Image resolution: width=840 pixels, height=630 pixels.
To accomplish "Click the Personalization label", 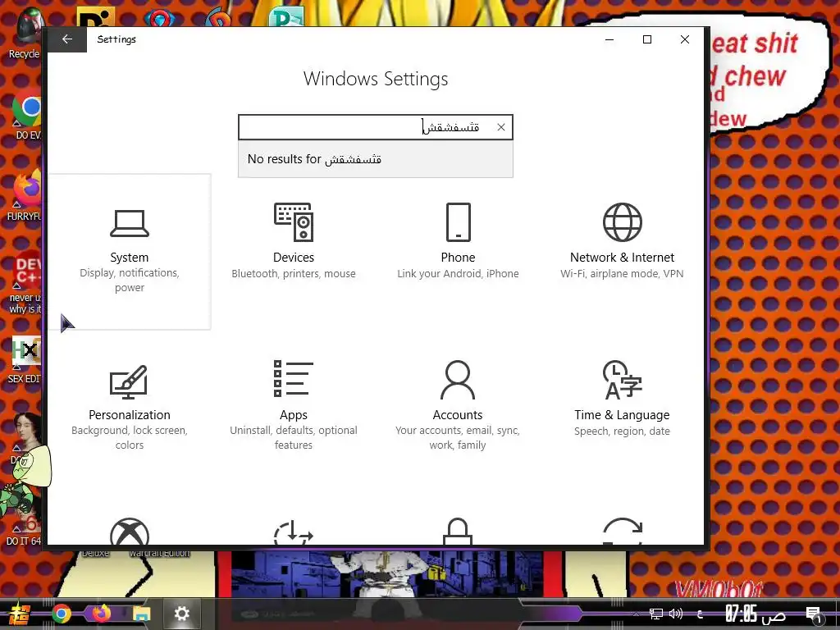I will coord(130,414).
